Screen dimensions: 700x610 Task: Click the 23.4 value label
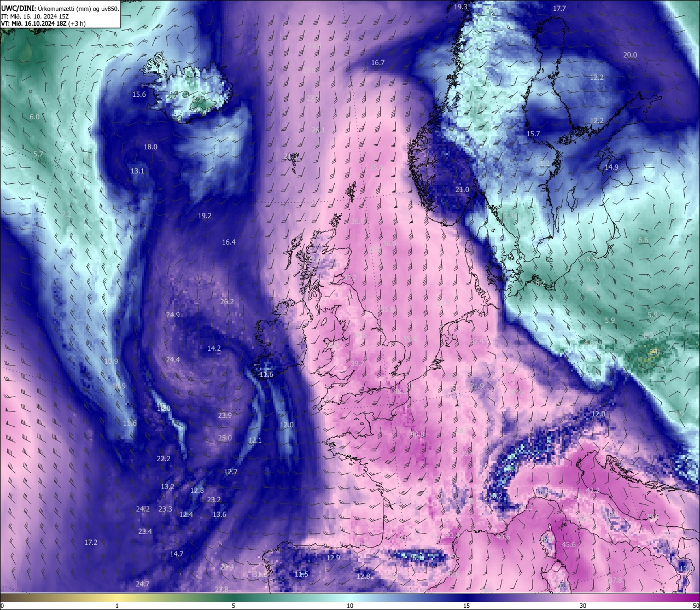pyautogui.click(x=145, y=531)
